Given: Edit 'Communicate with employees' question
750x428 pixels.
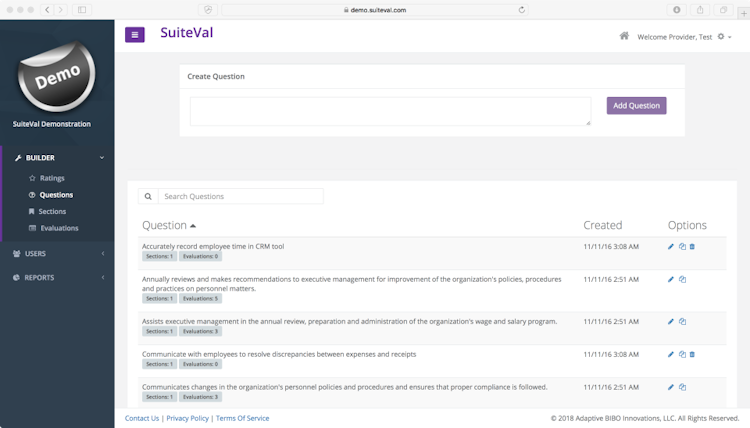Looking at the screenshot, I should [671, 354].
